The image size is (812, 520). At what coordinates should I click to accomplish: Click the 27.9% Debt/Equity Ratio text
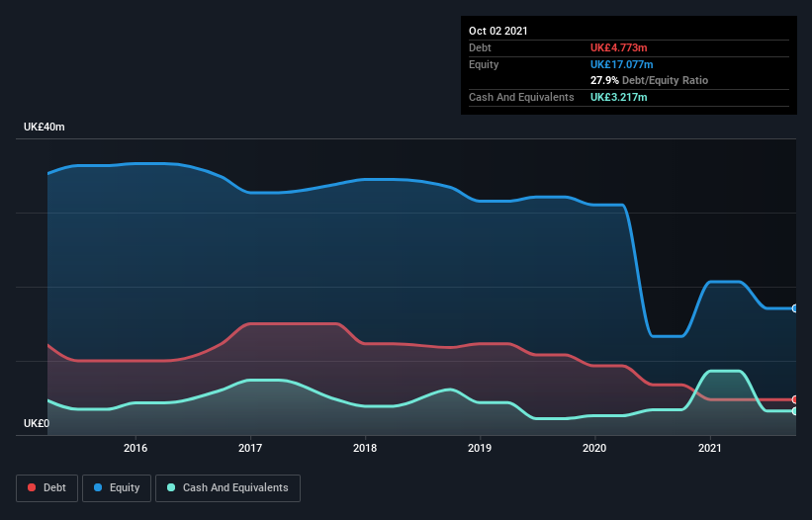pyautogui.click(x=650, y=80)
